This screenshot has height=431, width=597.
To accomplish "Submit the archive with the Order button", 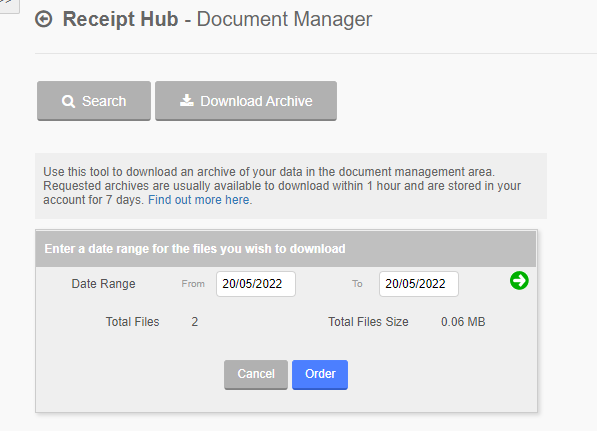I will click(x=320, y=374).
